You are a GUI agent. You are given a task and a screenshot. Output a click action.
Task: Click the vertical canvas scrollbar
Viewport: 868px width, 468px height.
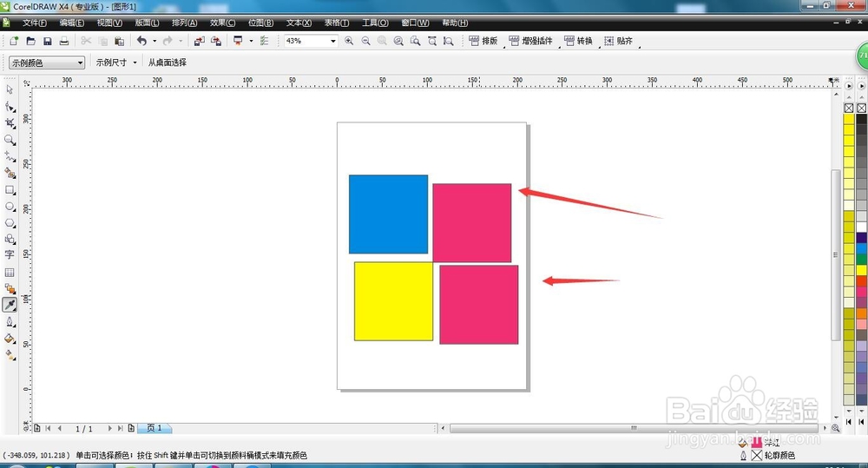coord(836,254)
